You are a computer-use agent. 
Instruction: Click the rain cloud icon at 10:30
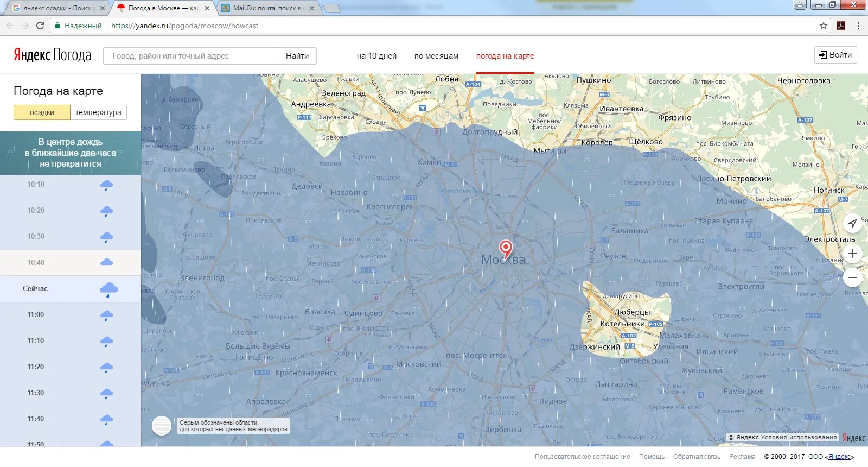pos(106,237)
